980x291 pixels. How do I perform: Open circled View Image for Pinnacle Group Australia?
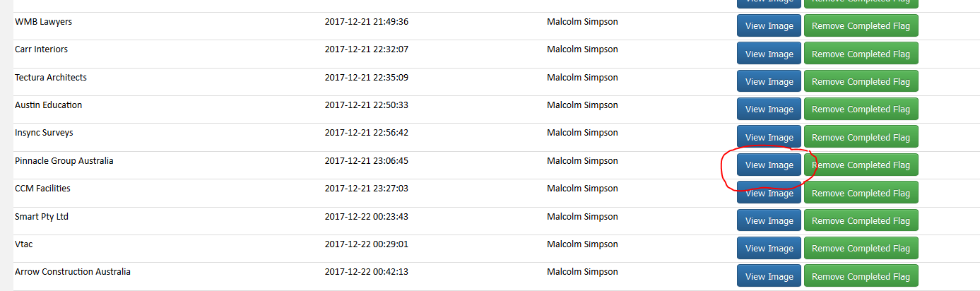click(x=769, y=165)
